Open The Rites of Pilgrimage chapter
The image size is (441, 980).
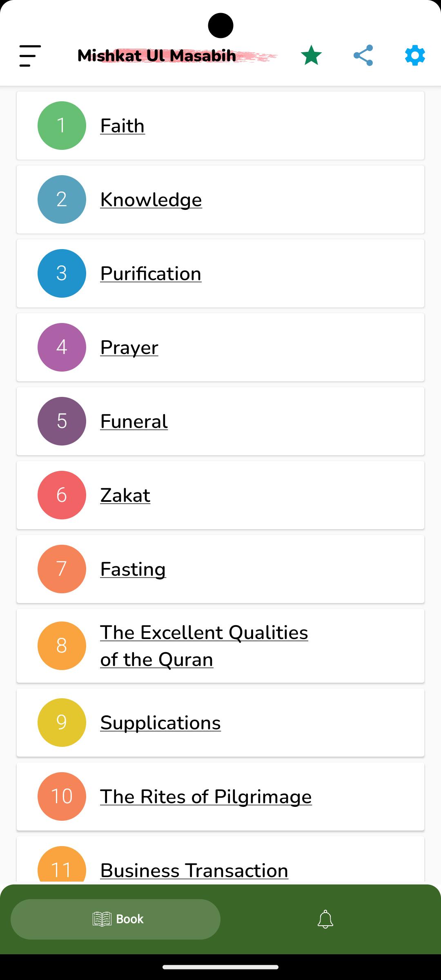point(206,797)
